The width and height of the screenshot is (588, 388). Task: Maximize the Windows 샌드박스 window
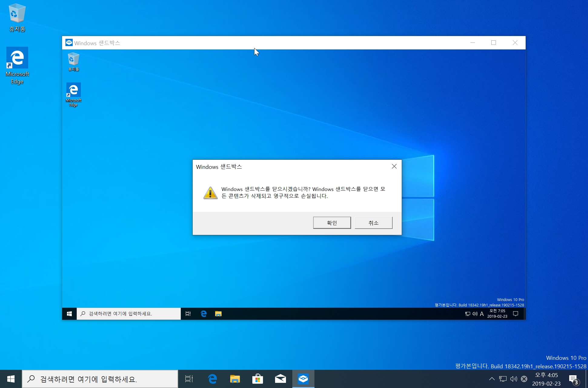(494, 43)
